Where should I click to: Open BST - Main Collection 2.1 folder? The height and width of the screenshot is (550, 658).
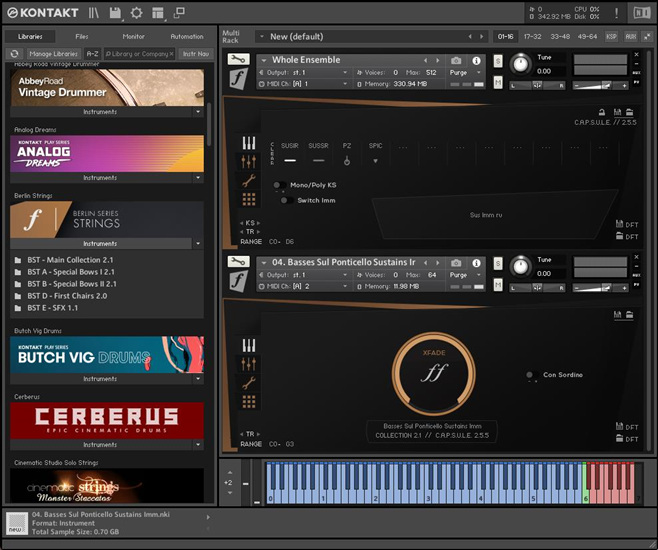coord(70,260)
